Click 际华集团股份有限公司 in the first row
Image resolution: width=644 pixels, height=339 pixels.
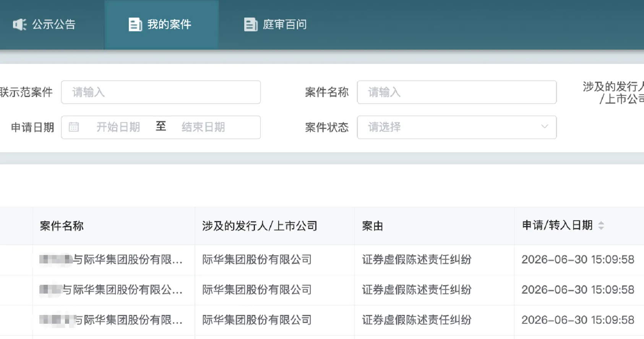tap(257, 260)
